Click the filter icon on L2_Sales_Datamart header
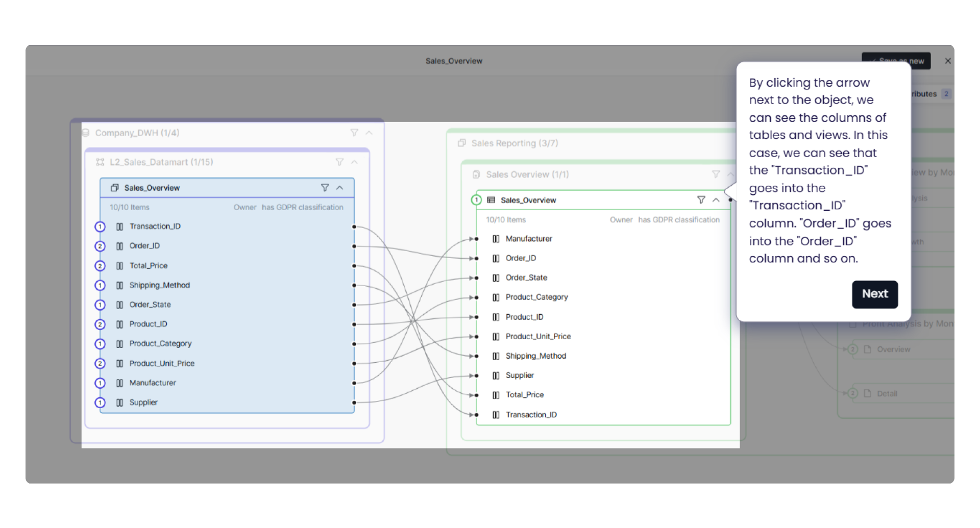The width and height of the screenshot is (980, 528). point(339,162)
